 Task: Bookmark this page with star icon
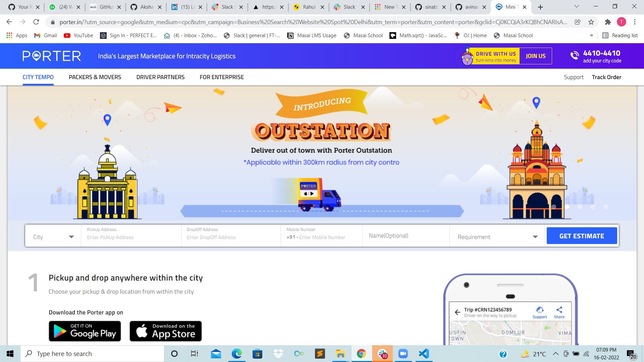pyautogui.click(x=591, y=22)
